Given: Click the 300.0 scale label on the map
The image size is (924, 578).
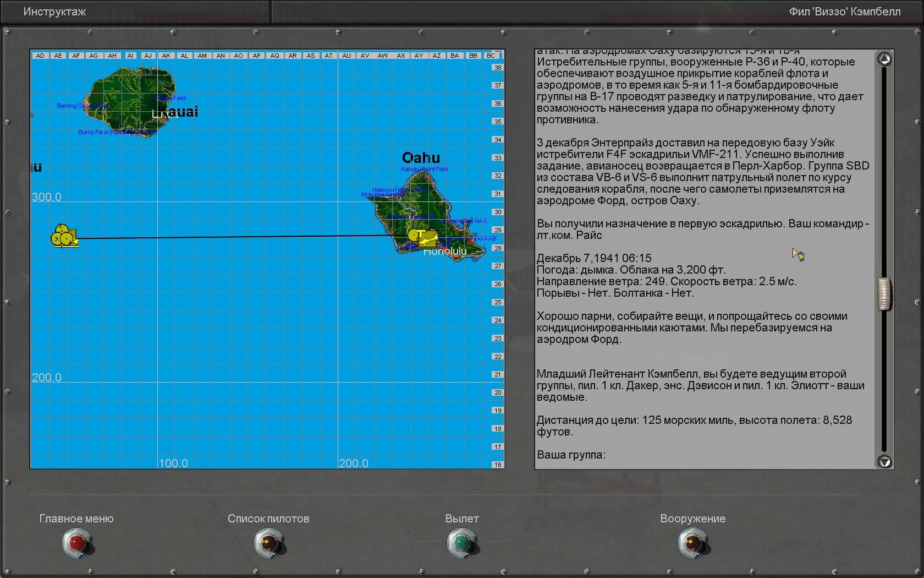Looking at the screenshot, I should click(47, 197).
